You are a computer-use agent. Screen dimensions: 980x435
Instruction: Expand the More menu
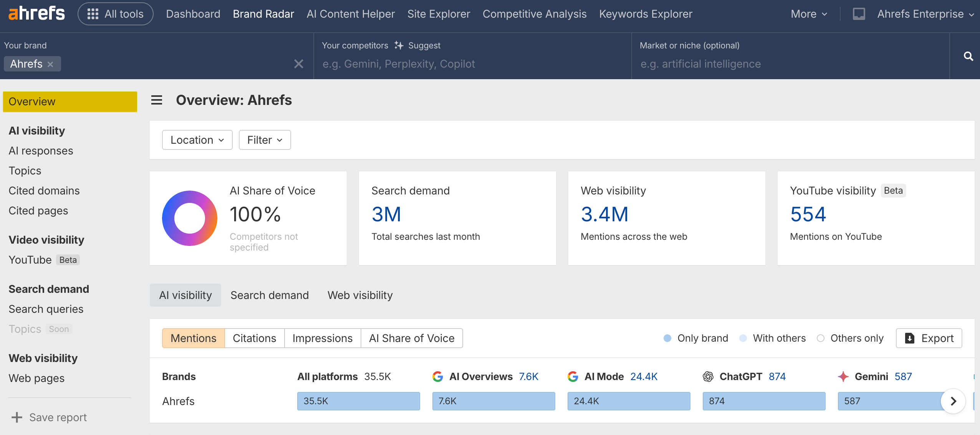coord(809,14)
